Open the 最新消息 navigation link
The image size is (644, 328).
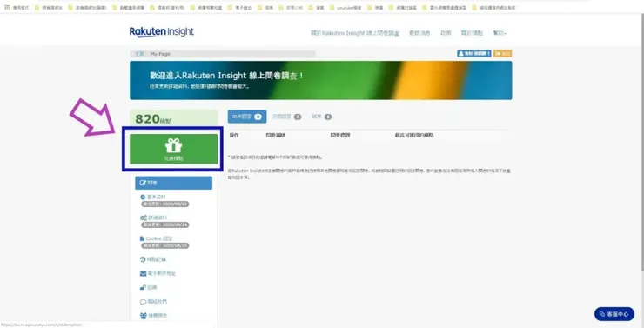click(x=419, y=33)
